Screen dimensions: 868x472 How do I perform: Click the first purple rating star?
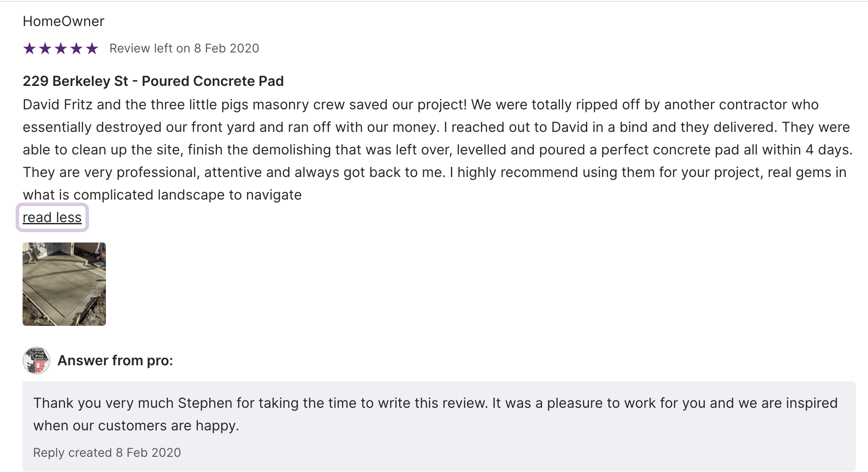(30, 48)
